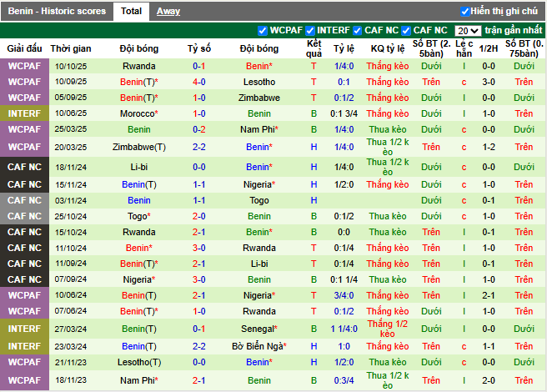
Task: Uncheck the INTERF filter checkbox
Action: point(310,30)
